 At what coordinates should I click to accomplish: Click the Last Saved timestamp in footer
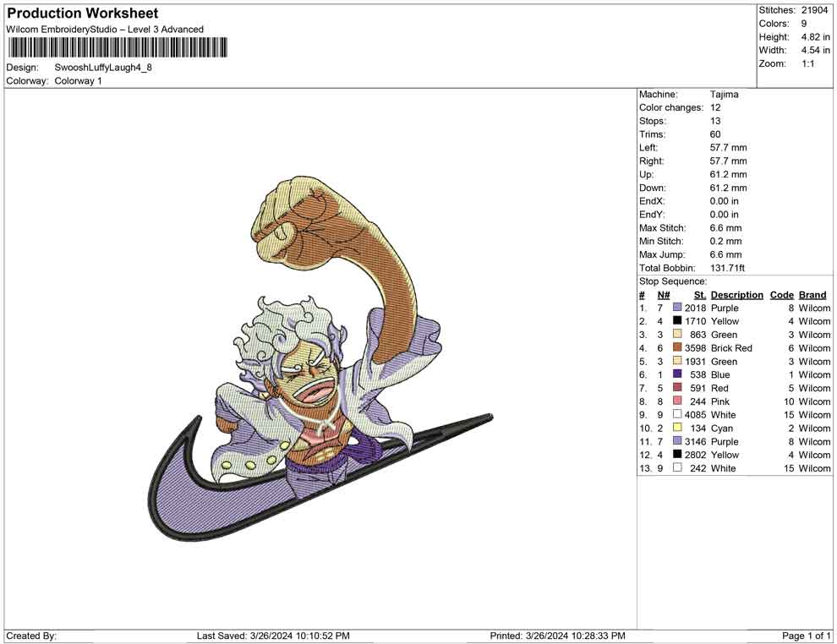coord(273,636)
